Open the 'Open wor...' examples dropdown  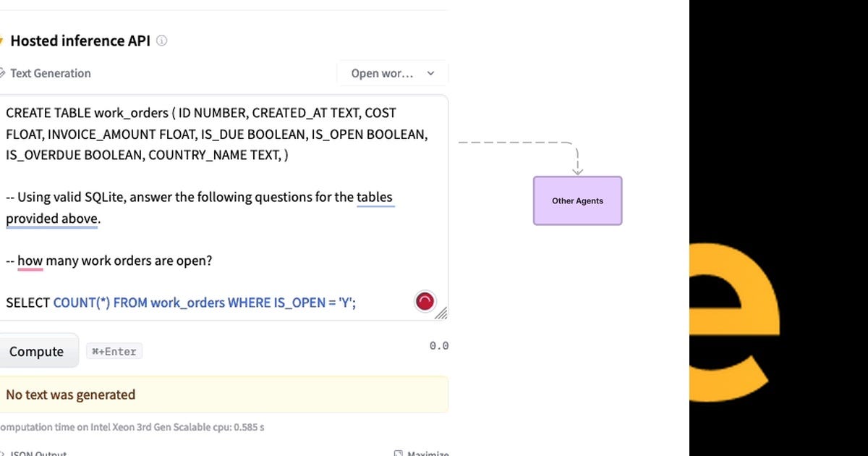393,73
